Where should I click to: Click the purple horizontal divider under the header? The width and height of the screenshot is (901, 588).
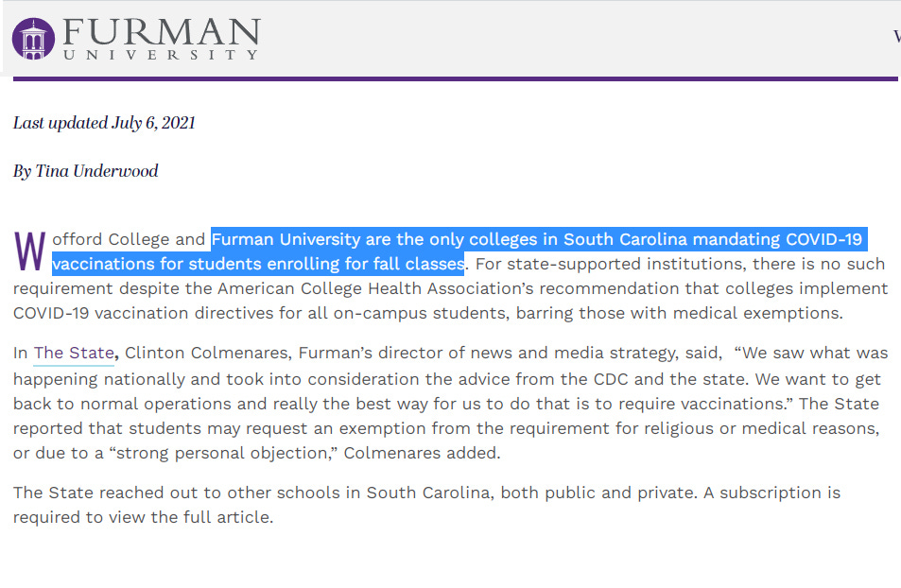pos(455,78)
